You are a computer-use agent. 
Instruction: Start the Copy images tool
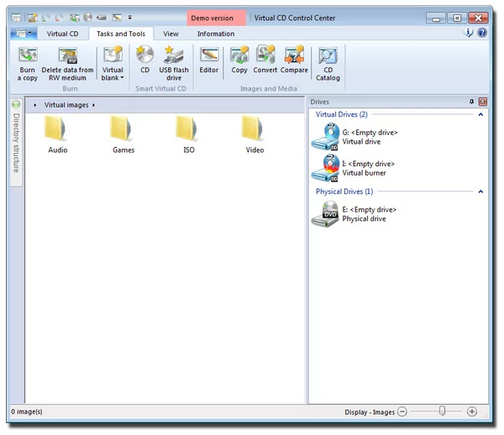pyautogui.click(x=239, y=60)
